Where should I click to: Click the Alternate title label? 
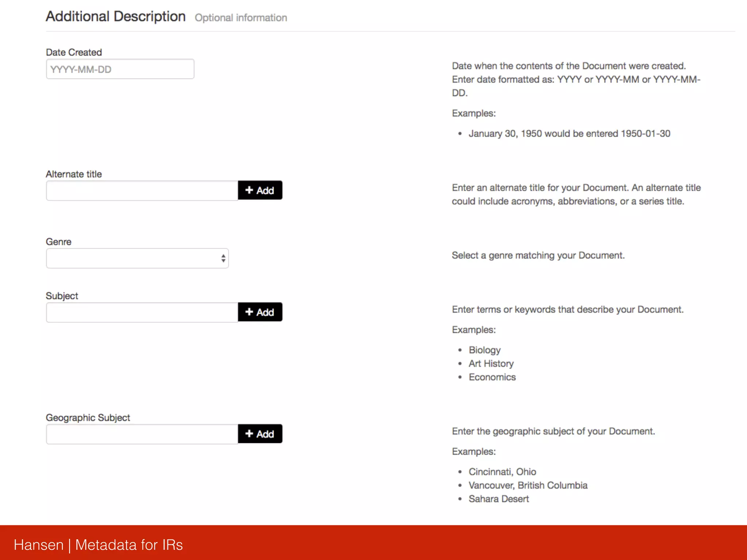(74, 174)
